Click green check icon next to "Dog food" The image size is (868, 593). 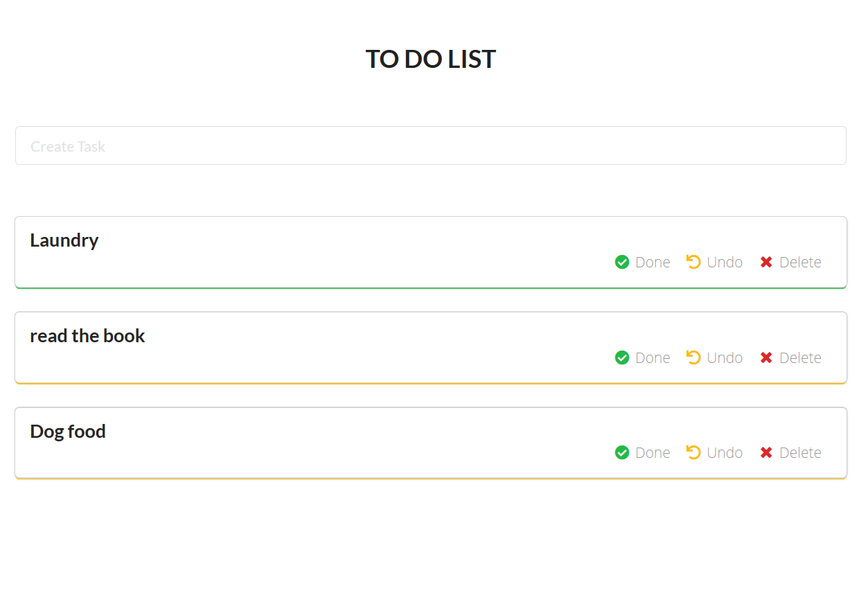[621, 452]
